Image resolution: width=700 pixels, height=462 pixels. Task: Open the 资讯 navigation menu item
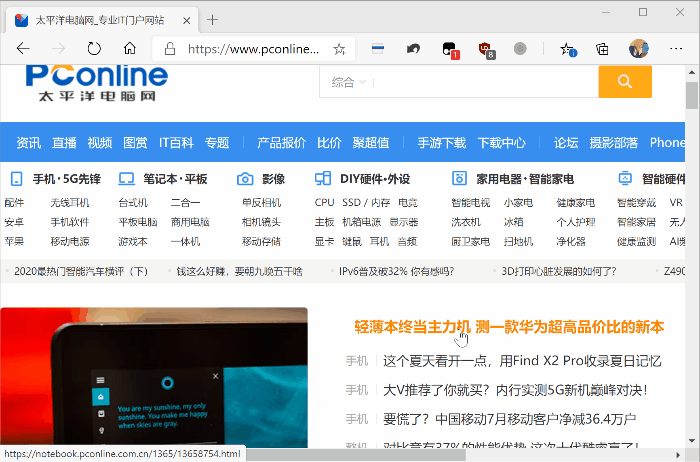tap(29, 142)
